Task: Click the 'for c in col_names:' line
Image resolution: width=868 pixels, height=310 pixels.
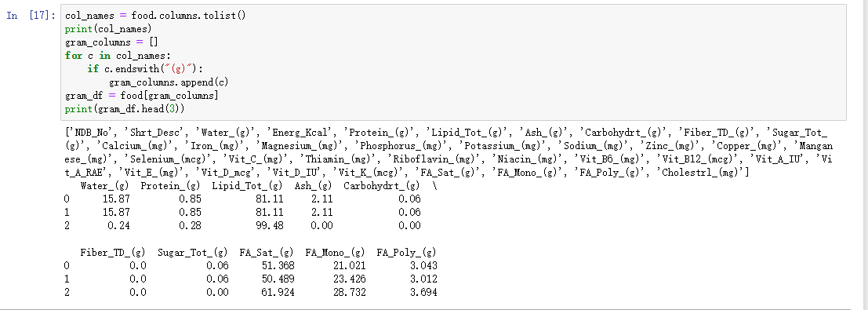Action: click(x=118, y=56)
